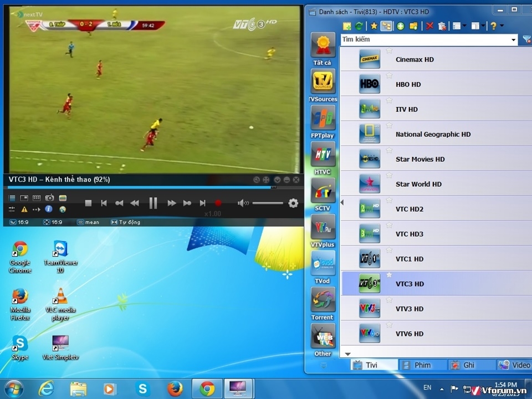Screen dimensions: 532x399
Task: Start recording with red record button
Action: click(x=218, y=203)
